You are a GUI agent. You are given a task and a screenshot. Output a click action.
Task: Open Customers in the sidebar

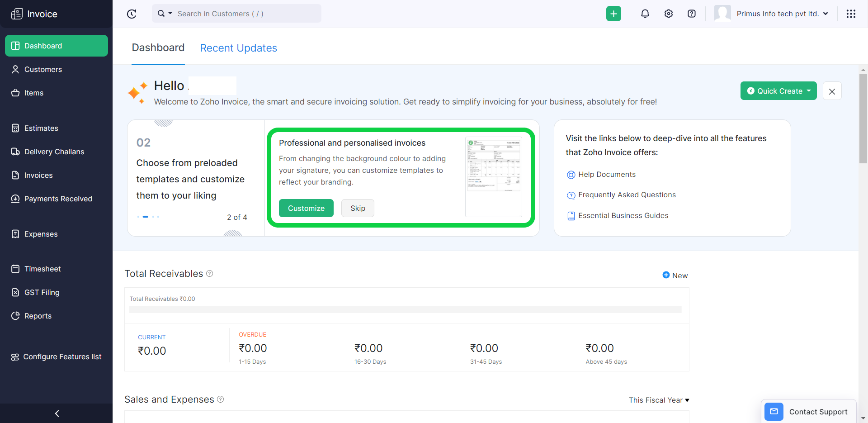coord(57,69)
